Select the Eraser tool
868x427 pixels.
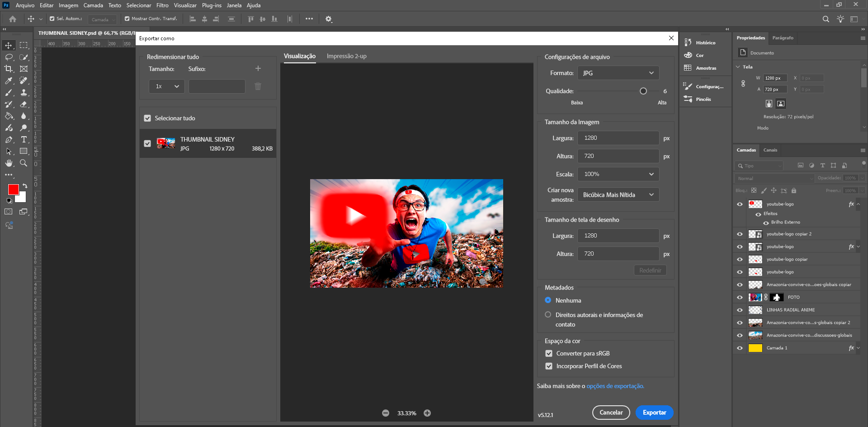coord(24,104)
